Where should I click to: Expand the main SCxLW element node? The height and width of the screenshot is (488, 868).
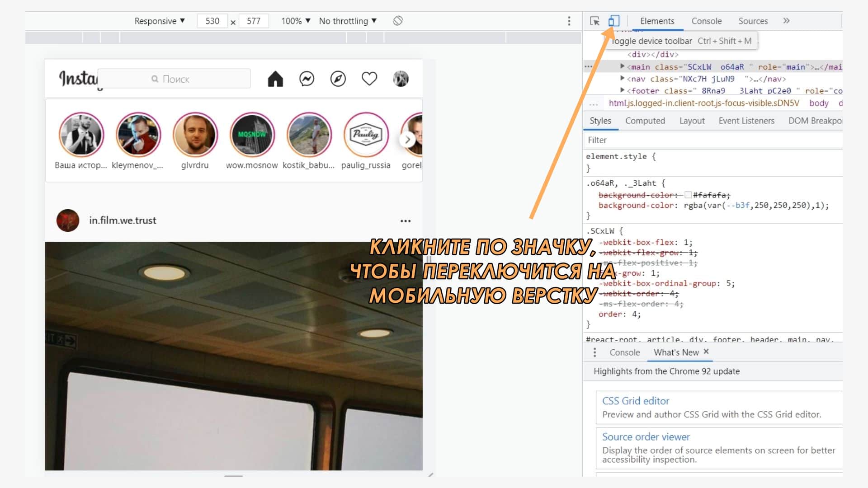point(623,66)
